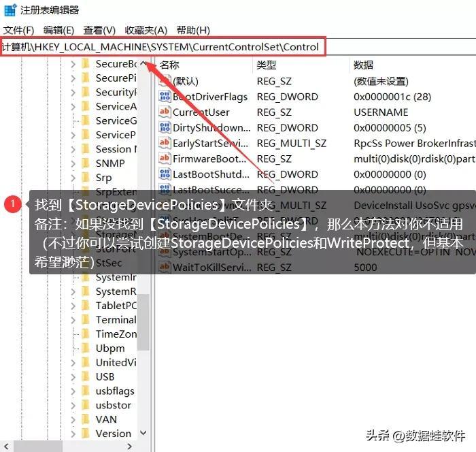The image size is (476, 452).
Task: Click the tree scrollbar down arrow
Action: tap(143, 433)
